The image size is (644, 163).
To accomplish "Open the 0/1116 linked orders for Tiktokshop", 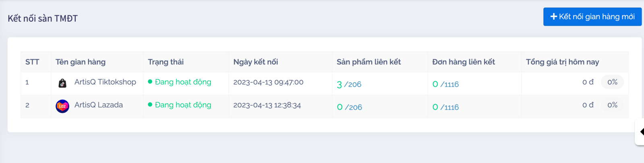I will coord(446,84).
